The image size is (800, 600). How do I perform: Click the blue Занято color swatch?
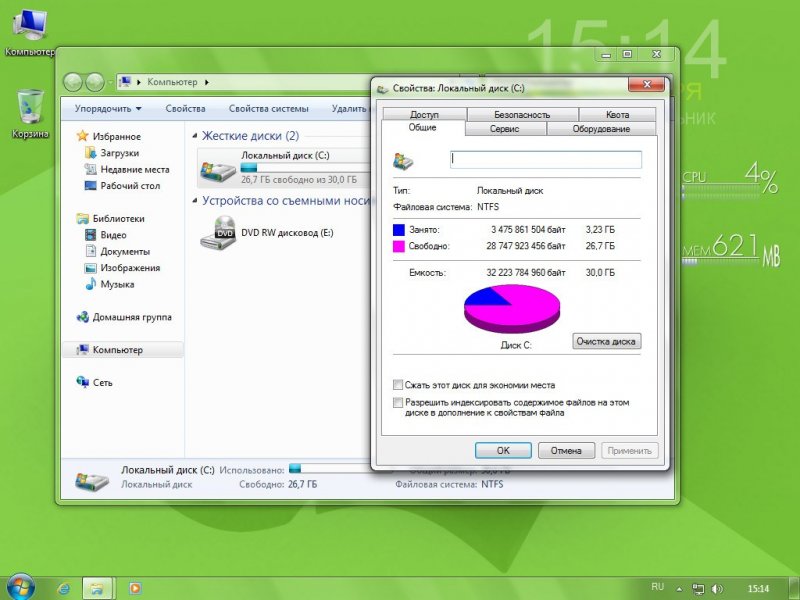pyautogui.click(x=398, y=230)
